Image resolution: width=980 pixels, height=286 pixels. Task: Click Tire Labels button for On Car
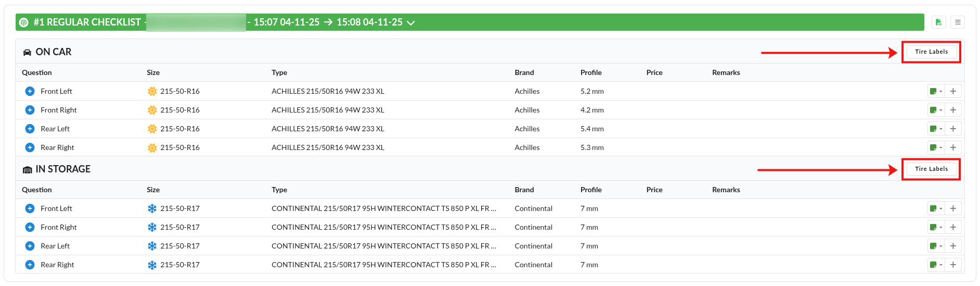tap(931, 52)
